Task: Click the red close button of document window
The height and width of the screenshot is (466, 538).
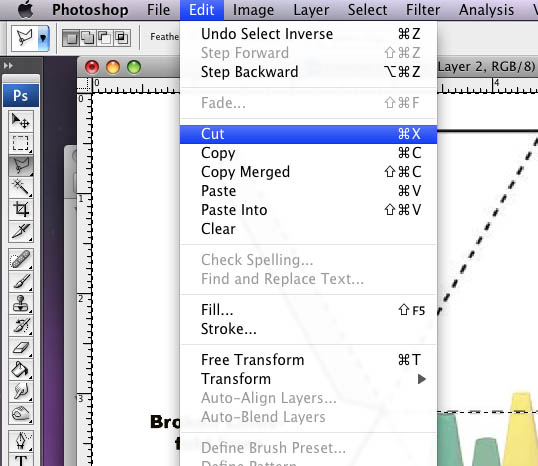Action: [x=92, y=67]
